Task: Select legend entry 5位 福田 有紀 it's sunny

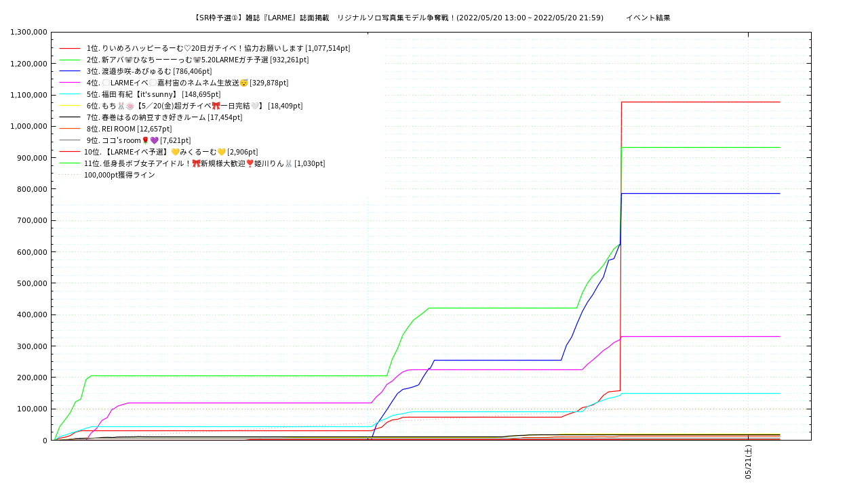Action: click(x=153, y=94)
